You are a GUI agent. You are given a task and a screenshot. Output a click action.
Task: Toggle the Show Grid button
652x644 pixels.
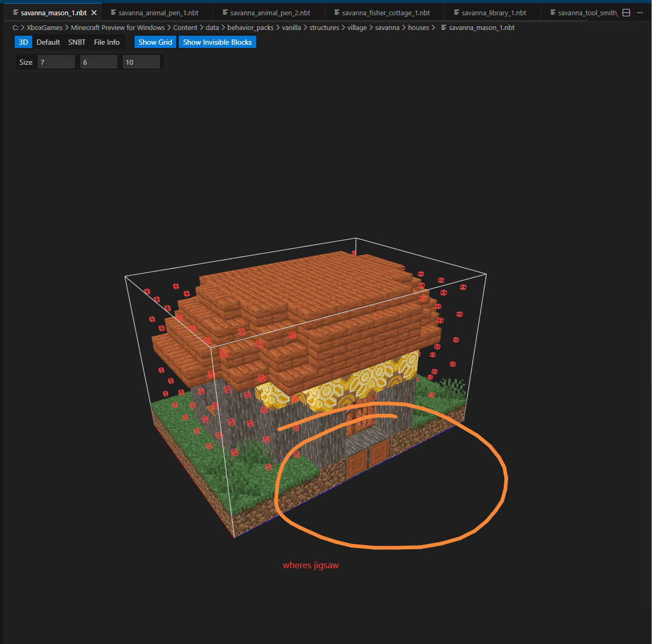[155, 42]
